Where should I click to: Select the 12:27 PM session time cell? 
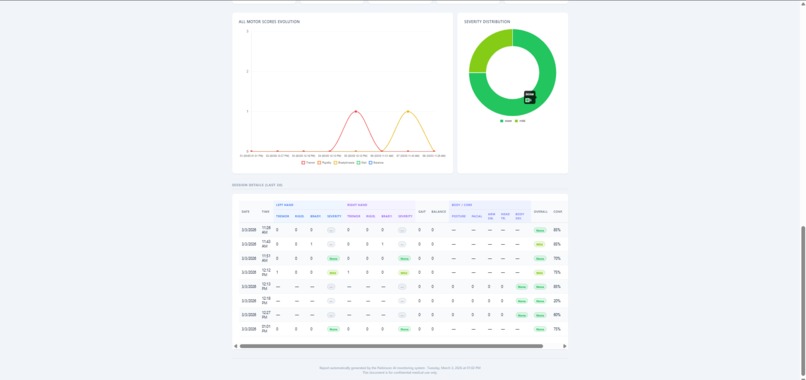266,315
